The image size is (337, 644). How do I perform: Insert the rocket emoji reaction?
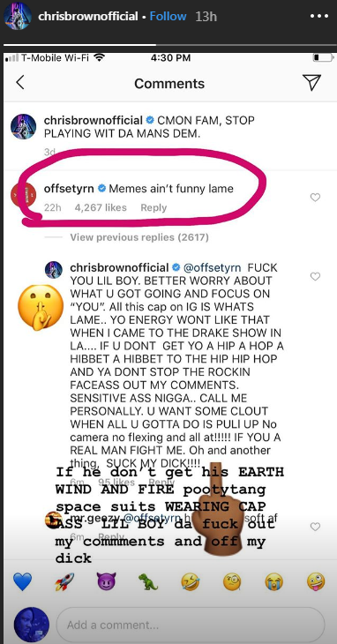64,581
